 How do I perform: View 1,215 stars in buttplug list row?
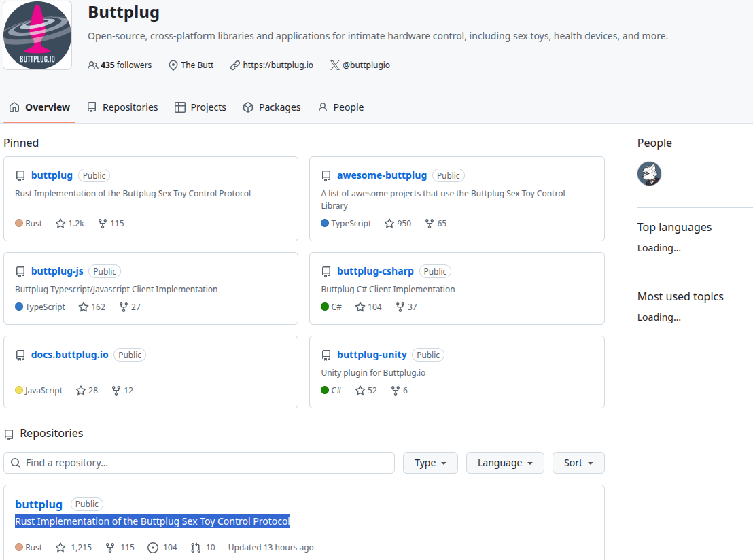coord(74,548)
